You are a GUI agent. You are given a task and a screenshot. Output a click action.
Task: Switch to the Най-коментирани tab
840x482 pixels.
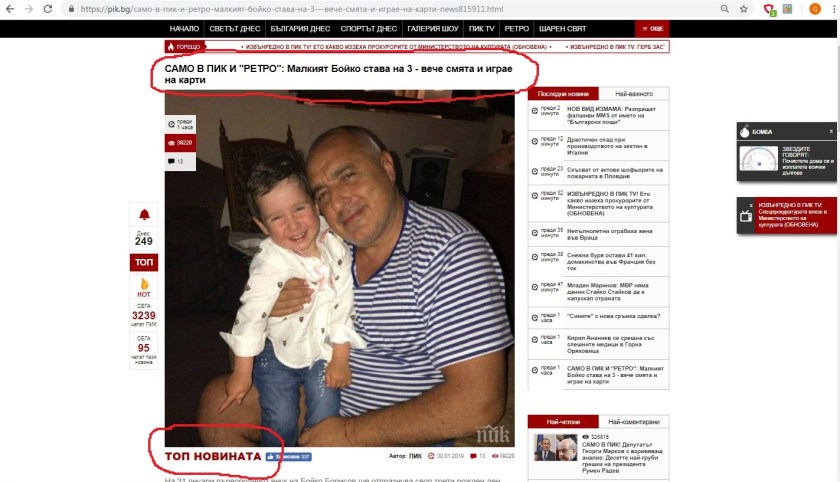[x=634, y=421]
